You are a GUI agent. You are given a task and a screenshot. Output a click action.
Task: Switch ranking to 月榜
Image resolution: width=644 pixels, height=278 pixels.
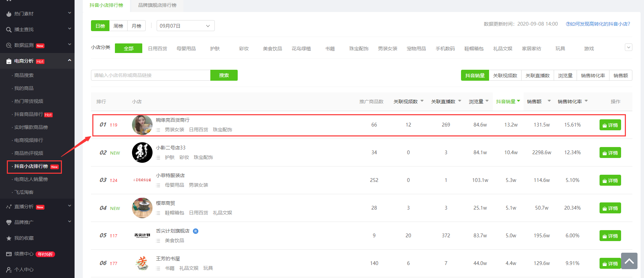click(136, 26)
